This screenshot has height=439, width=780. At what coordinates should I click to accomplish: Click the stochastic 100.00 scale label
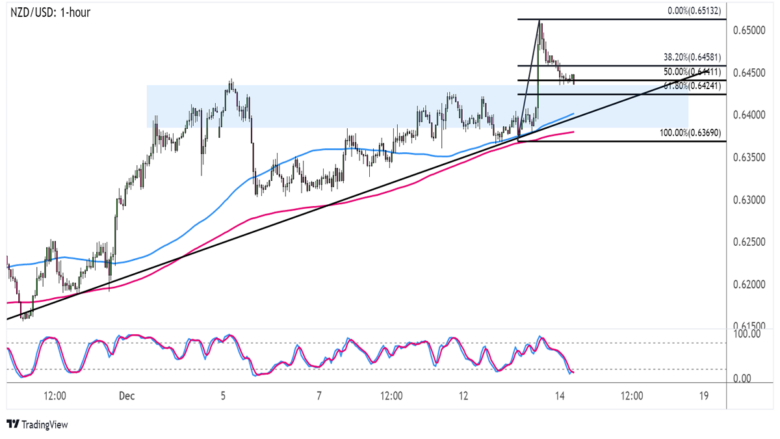click(747, 334)
